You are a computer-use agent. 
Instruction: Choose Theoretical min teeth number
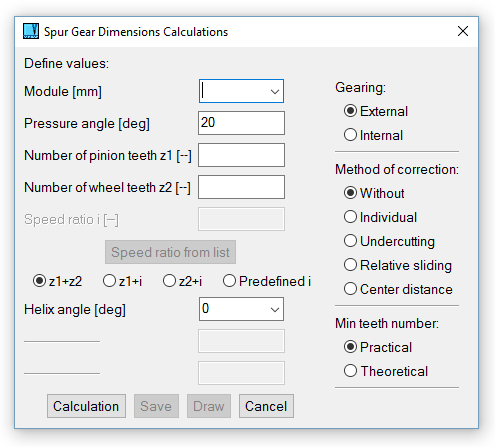coord(386,371)
